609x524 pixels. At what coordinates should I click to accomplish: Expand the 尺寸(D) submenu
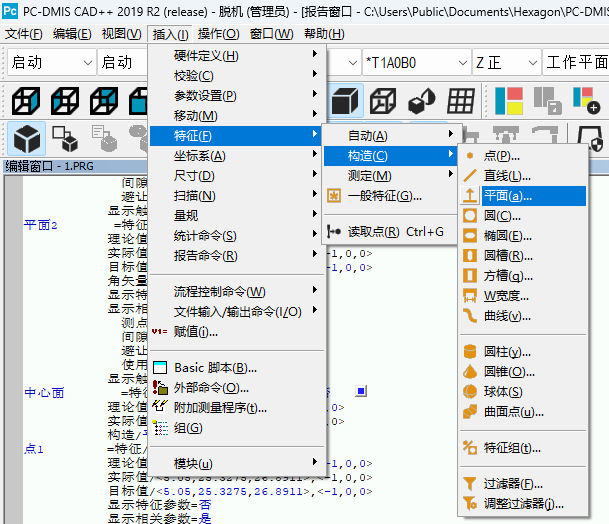[237, 176]
